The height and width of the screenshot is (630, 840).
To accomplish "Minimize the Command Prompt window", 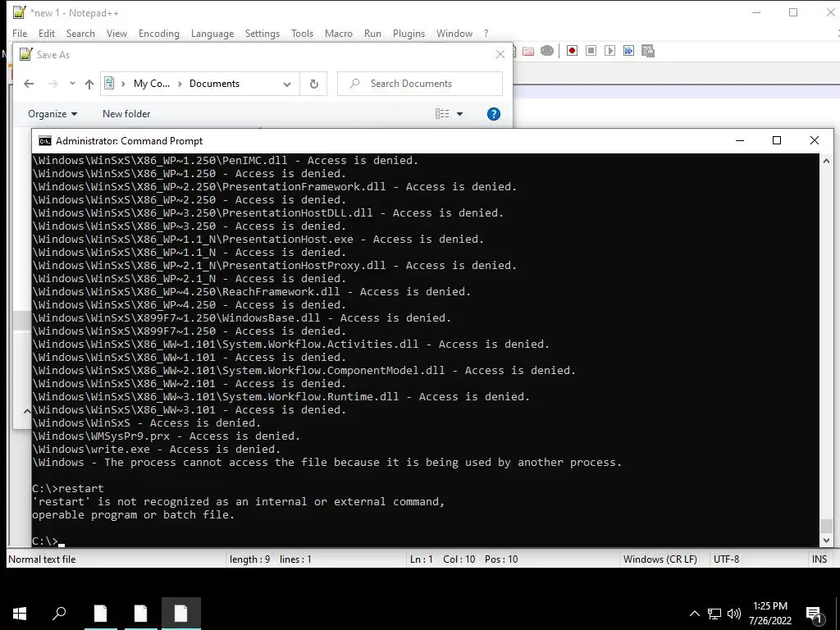I will click(740, 140).
